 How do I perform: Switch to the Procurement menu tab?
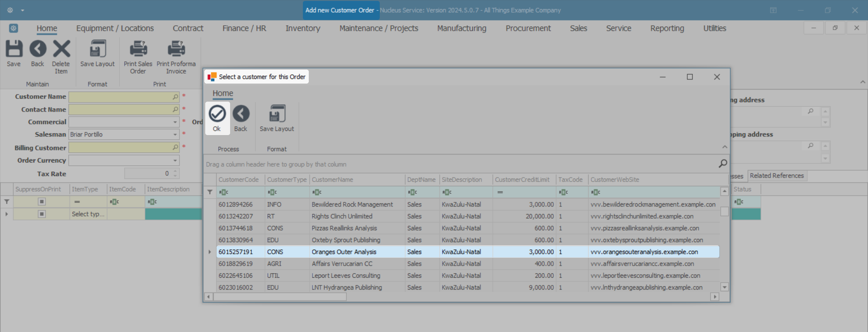coord(528,28)
